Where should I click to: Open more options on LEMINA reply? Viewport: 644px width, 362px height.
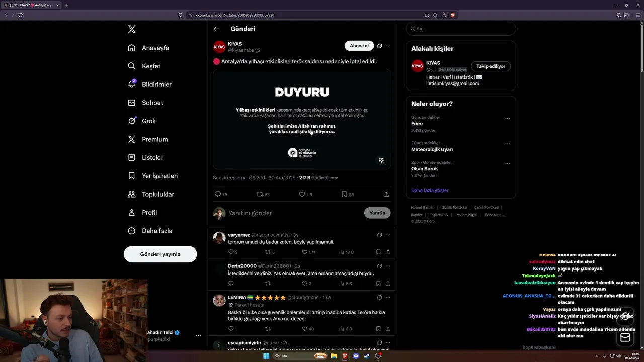click(x=388, y=297)
